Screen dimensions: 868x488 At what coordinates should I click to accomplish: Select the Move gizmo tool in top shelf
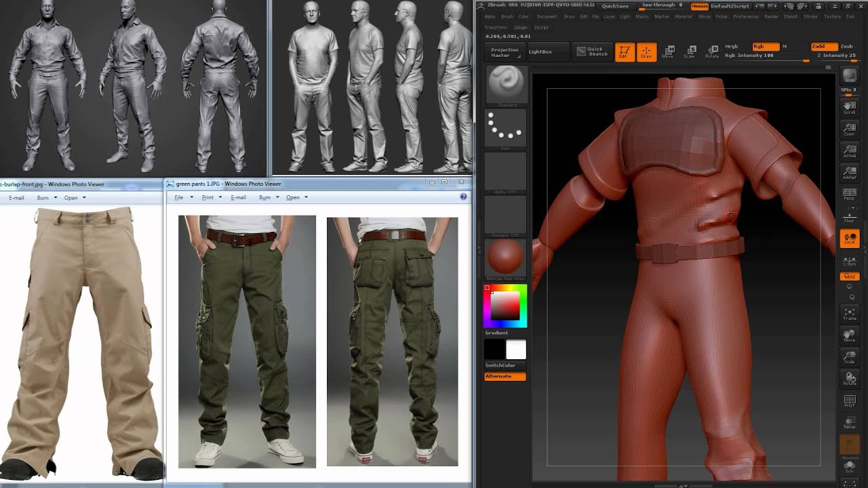pyautogui.click(x=668, y=52)
